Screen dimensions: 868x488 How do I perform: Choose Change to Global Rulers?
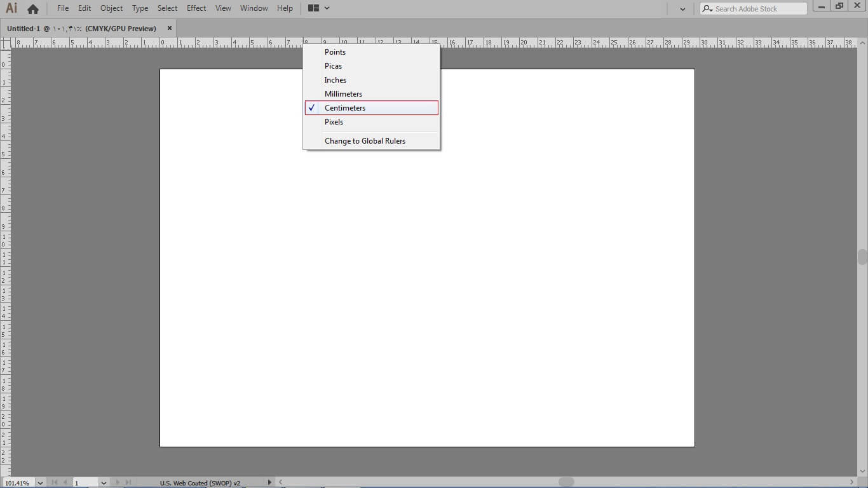tap(365, 141)
